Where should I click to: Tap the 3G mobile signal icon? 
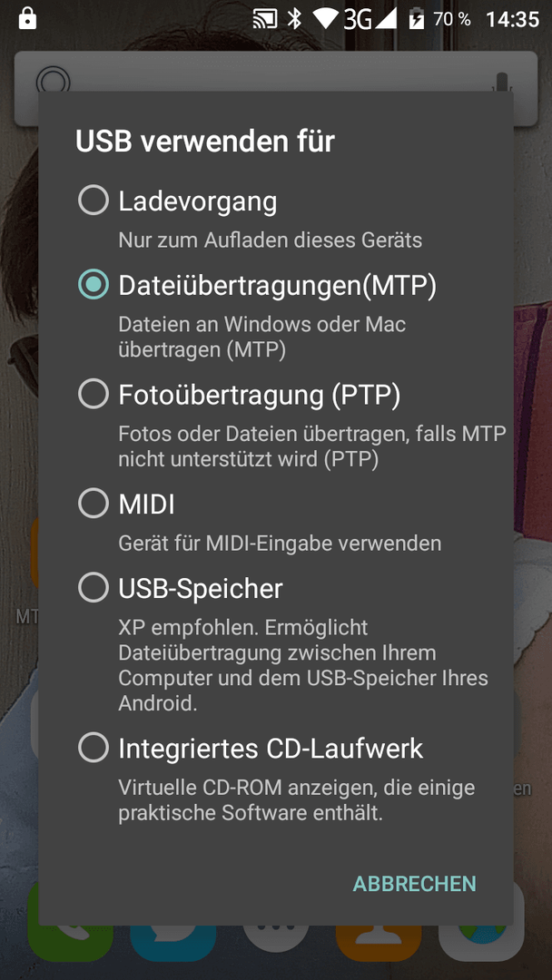(x=370, y=19)
